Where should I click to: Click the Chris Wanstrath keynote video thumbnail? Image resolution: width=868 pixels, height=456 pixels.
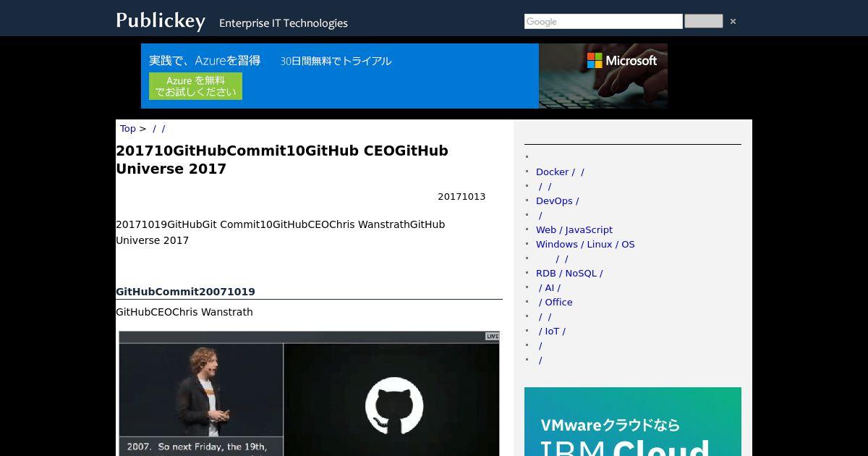click(309, 394)
